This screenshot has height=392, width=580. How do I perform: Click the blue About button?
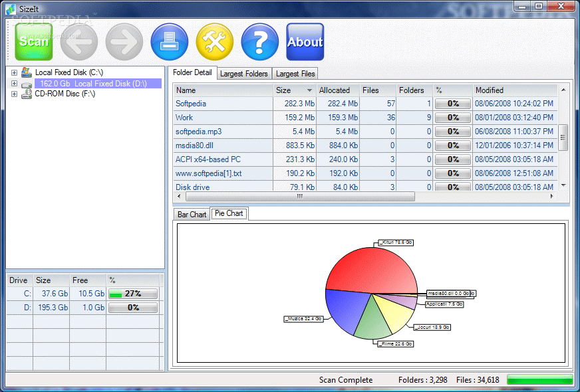coord(305,42)
